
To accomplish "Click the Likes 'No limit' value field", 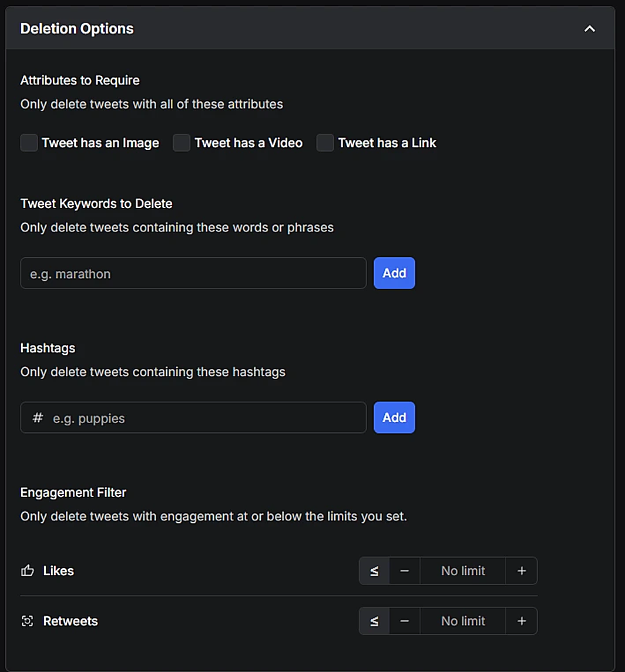I will [x=463, y=571].
